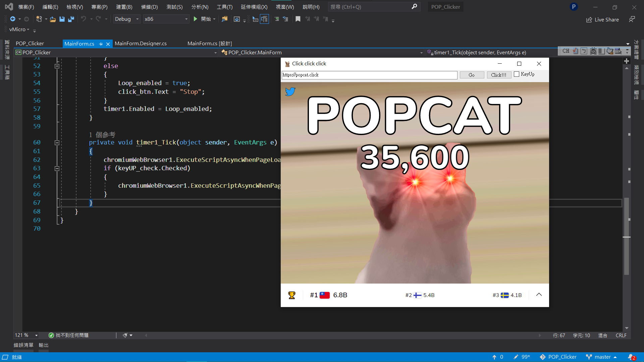This screenshot has height=362, width=644.
Task: Collapse the timer1_Tick method at line 60
Action: click(57, 143)
